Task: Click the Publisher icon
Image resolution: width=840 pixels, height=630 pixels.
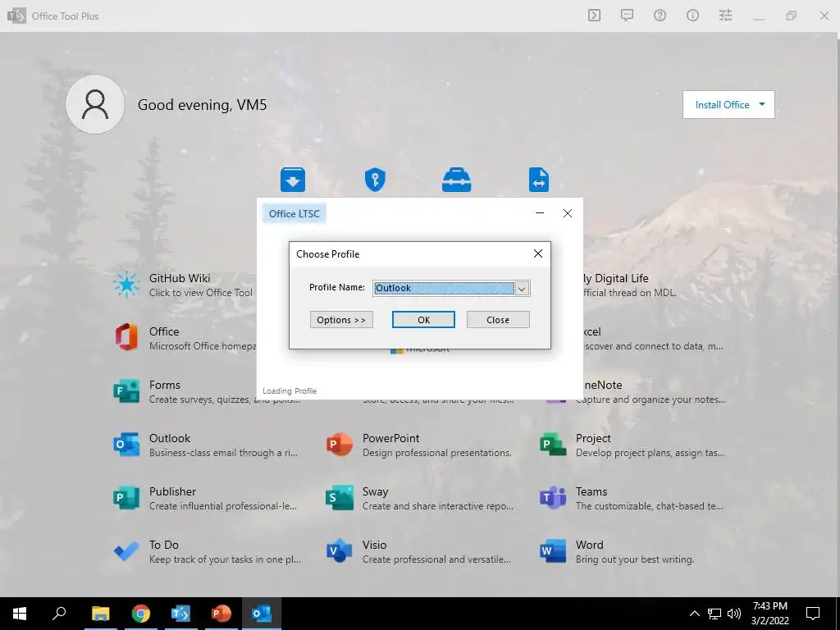Action: coord(126,498)
